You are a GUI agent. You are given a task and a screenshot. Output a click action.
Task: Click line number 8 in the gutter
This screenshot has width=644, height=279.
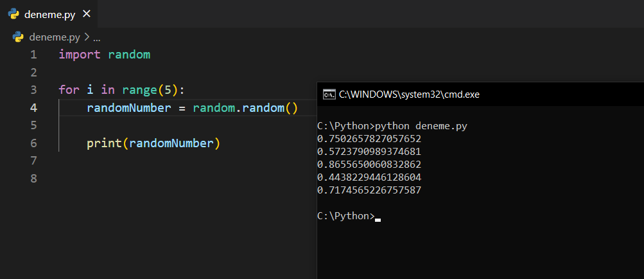tap(33, 178)
